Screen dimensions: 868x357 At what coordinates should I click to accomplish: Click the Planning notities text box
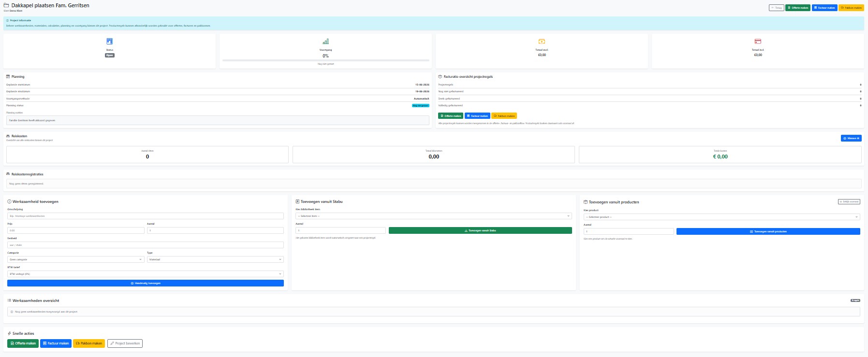point(218,120)
